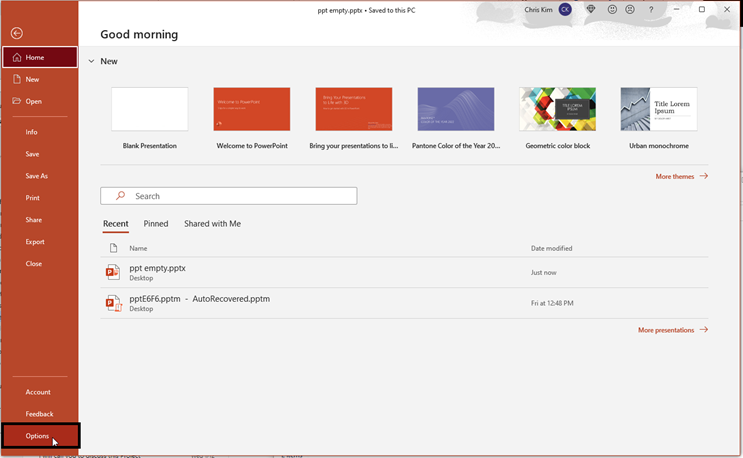Click the New document icon
This screenshot has width=743, height=458.
pos(17,79)
